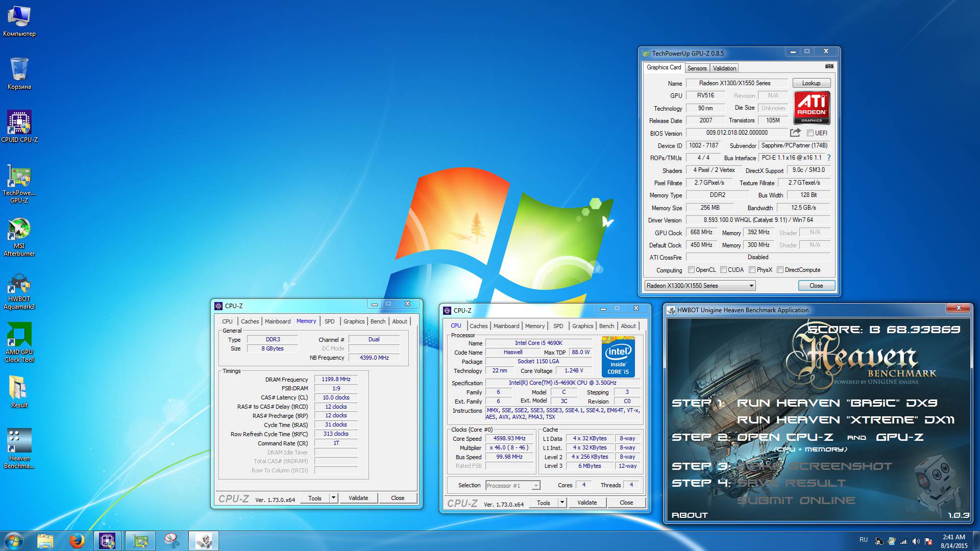Click the volume speaker tray icon

coord(916,541)
